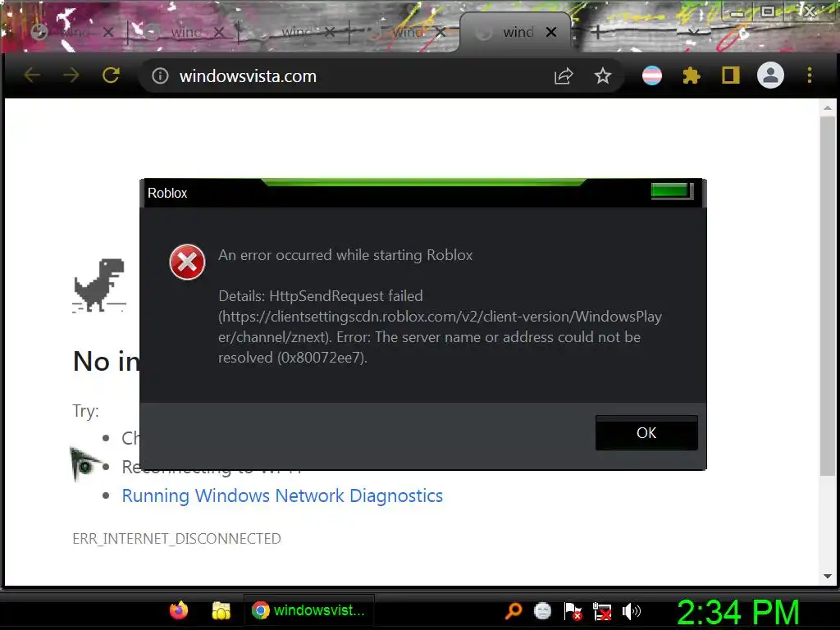Screen dimensions: 840x630
Task: Select the active wind tab
Action: pyautogui.click(x=514, y=33)
